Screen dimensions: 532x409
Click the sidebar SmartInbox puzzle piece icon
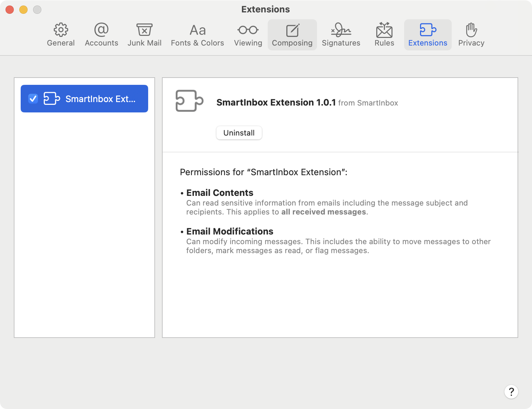click(52, 99)
